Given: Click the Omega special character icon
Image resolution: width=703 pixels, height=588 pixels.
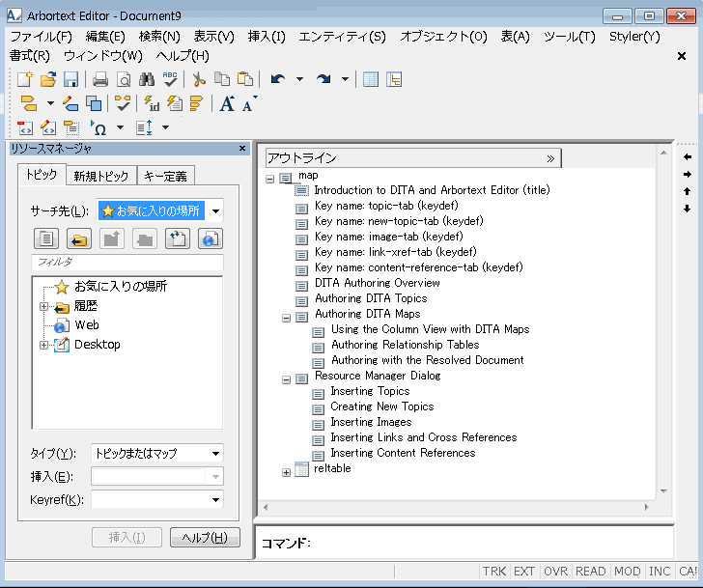Looking at the screenshot, I should click(x=98, y=127).
